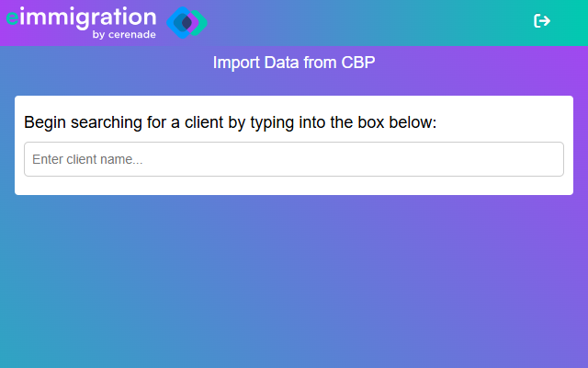
Task: Click the eimmigration wordmark logo
Action: (x=82, y=22)
